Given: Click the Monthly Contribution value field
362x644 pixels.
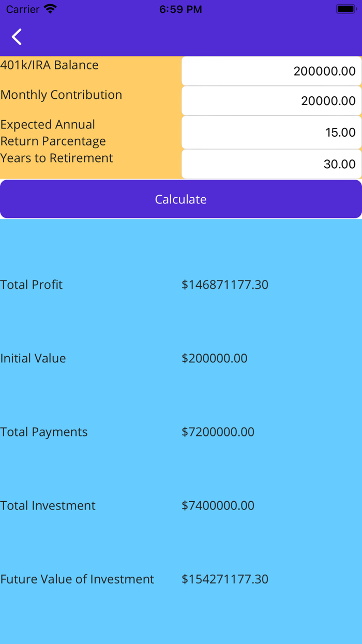Looking at the screenshot, I should point(271,100).
